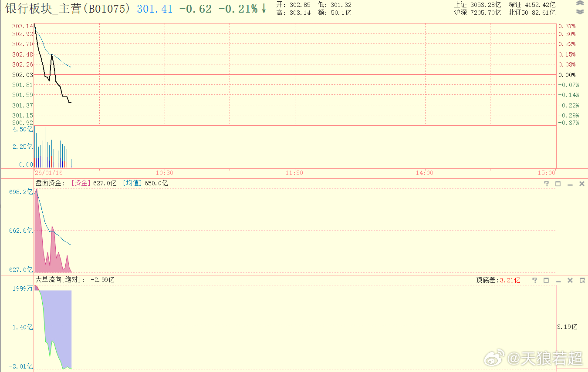Click the 301.37 price axis label
The image size is (588, 372).
coord(22,105)
